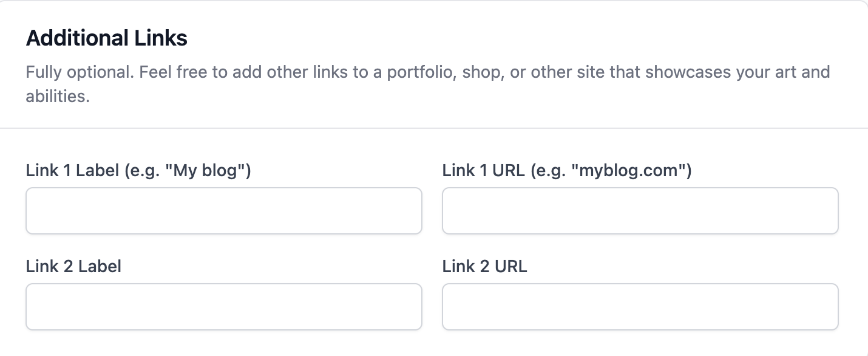Select the Additional Links heading text
Screen dimensions: 868x356
[x=106, y=38]
